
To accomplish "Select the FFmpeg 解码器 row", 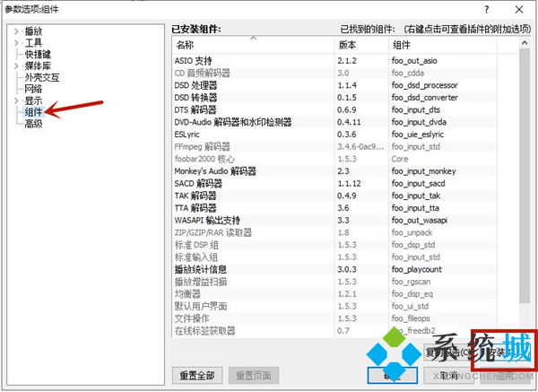I will click(x=334, y=147).
